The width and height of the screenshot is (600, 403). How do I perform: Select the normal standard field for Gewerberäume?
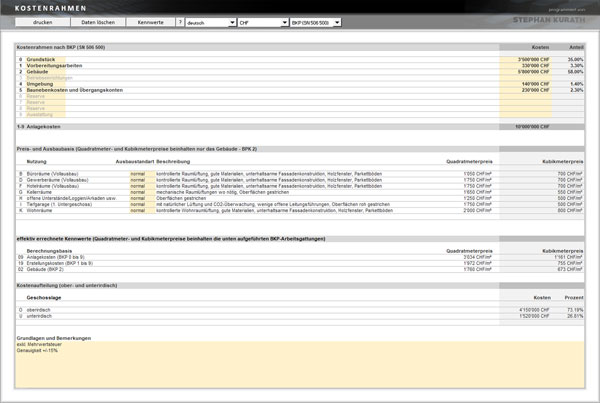tap(142, 180)
